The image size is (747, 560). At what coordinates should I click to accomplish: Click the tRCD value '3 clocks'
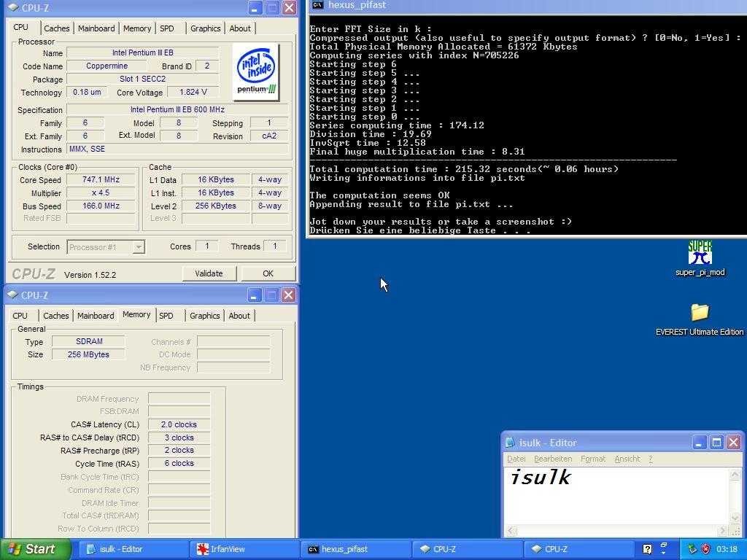(x=179, y=437)
